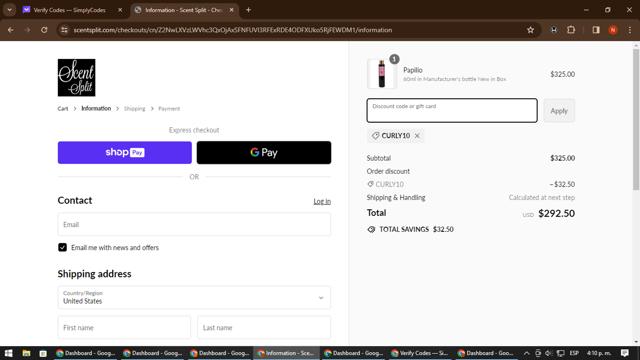Show hidden system tray icons

click(x=527, y=353)
